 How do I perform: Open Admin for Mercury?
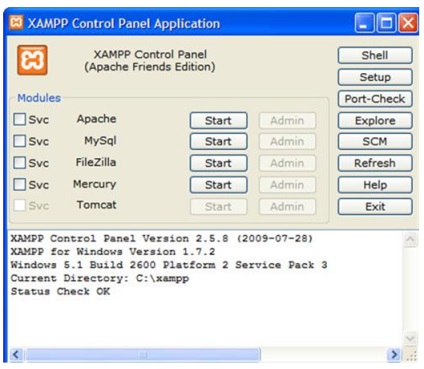pyautogui.click(x=287, y=185)
